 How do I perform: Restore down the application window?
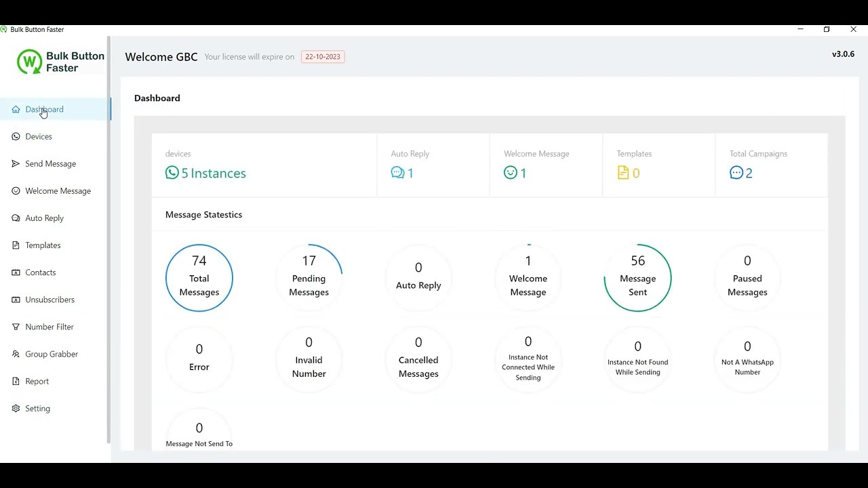827,29
